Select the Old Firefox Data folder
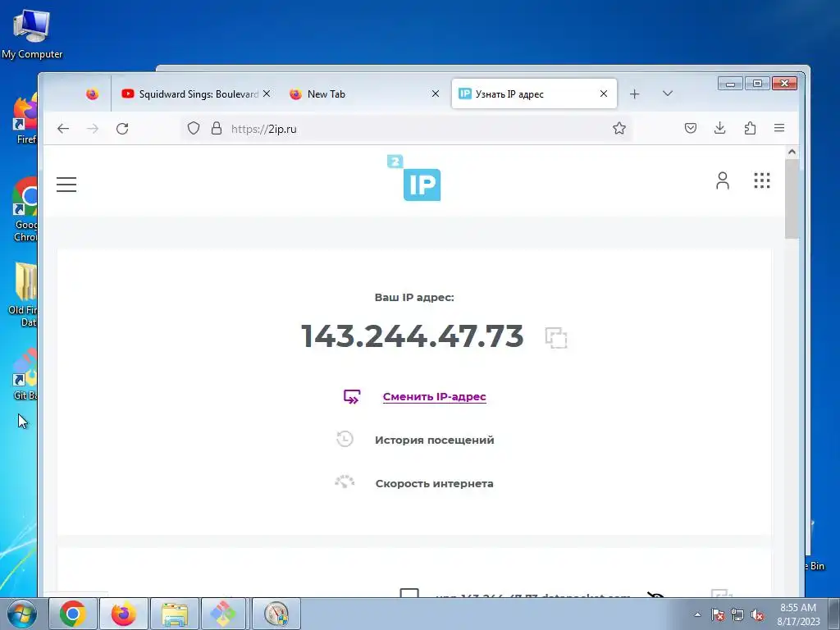Screen dimensions: 840x630 pos(24,294)
